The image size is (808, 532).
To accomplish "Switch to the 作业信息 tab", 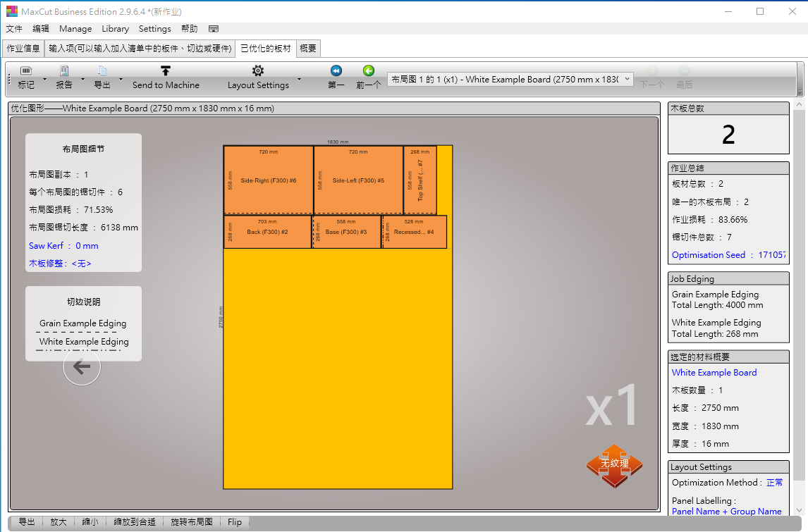I will (x=23, y=49).
